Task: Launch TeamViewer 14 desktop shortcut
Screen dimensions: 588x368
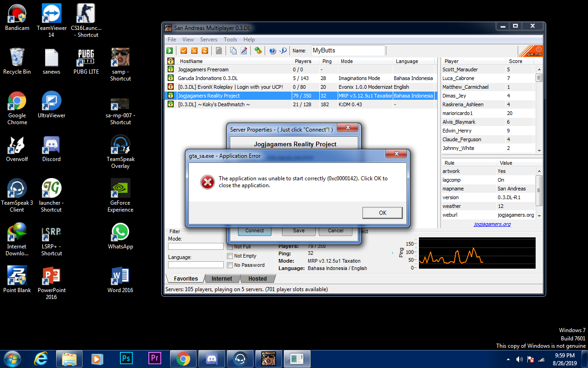Action: click(51, 21)
